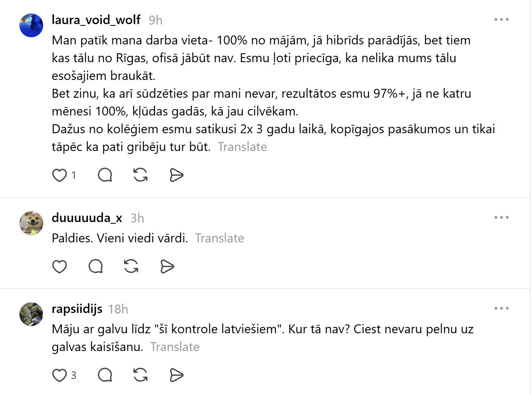The image size is (532, 395).
Task: Share rapsiidijs's post via send icon
Action: tap(176, 375)
